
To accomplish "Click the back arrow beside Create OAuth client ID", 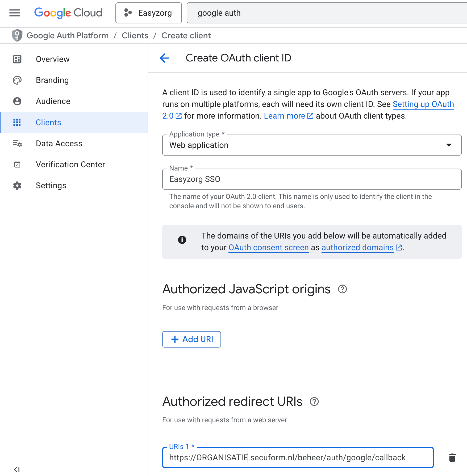I will click(x=165, y=58).
